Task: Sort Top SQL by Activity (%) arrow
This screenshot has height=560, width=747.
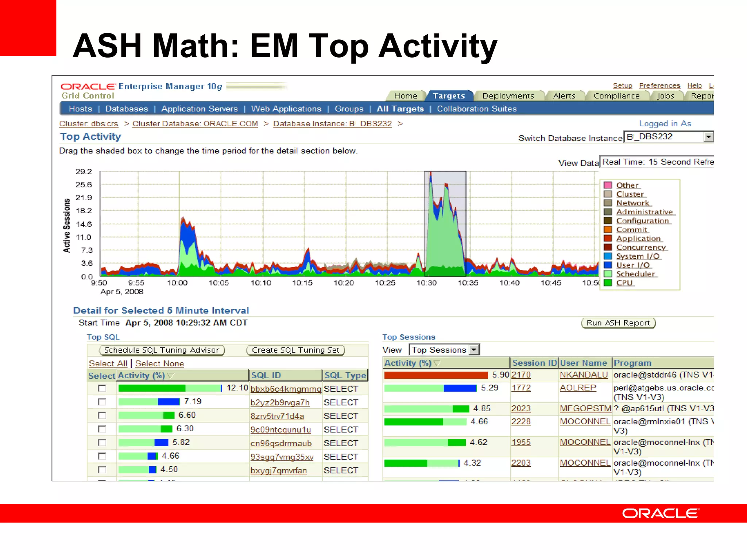Action: point(170,376)
